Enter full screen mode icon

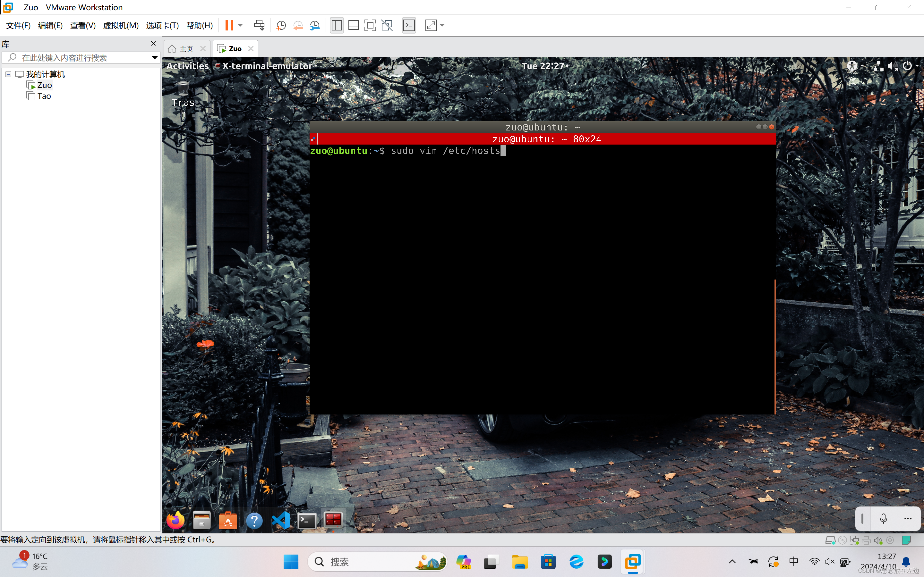point(370,26)
